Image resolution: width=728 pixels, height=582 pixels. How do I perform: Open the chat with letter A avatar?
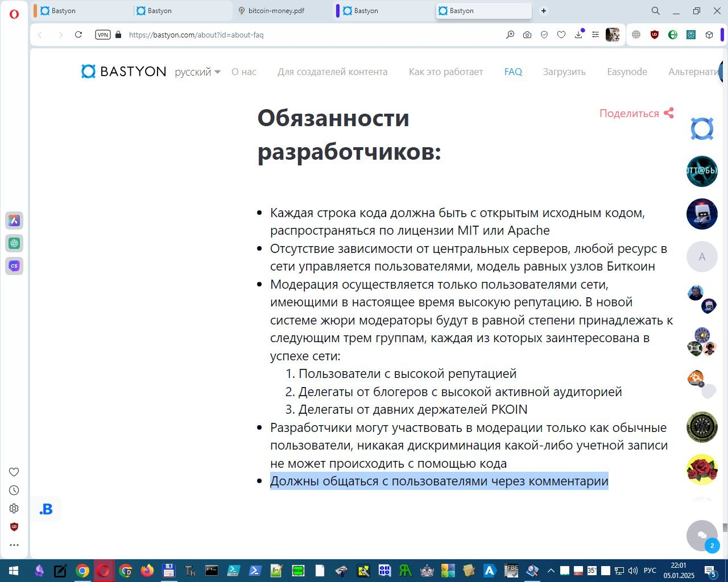coord(702,256)
